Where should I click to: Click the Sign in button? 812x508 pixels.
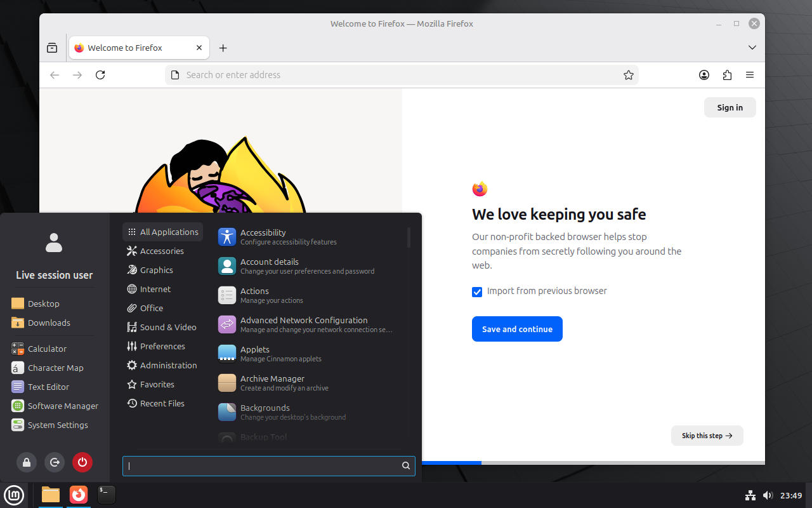(730, 107)
